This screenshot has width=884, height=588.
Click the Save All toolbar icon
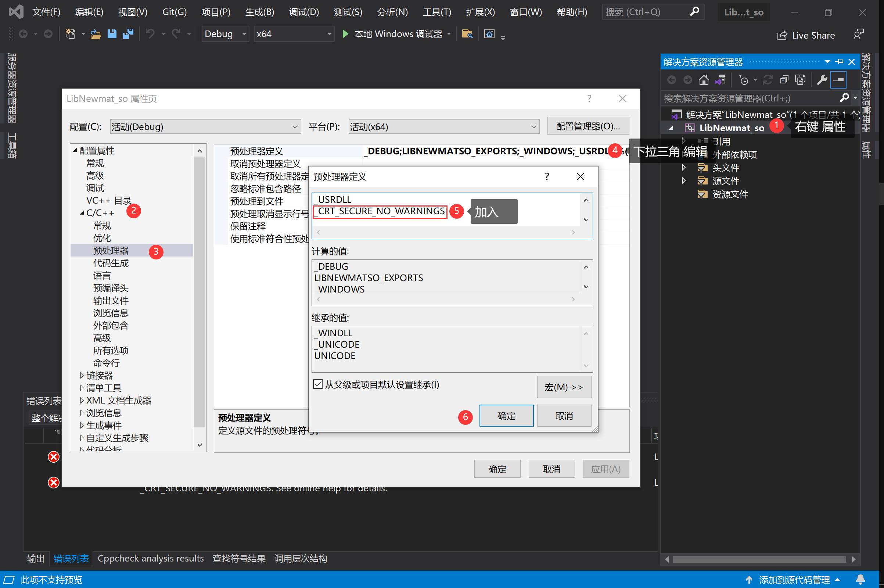[x=128, y=34]
